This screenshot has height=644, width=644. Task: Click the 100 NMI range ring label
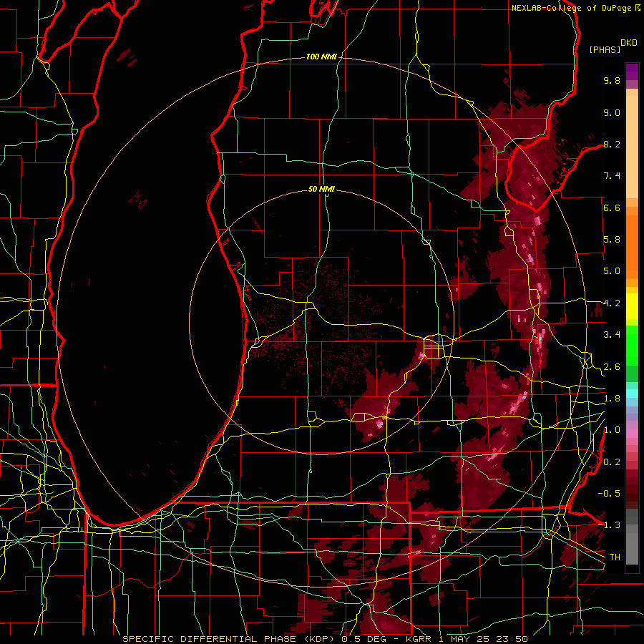point(321,57)
